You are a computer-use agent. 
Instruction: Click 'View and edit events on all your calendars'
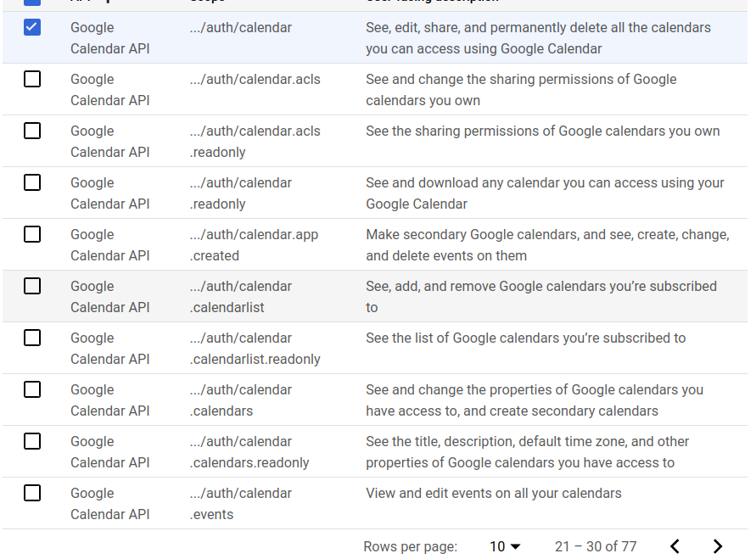point(494,493)
